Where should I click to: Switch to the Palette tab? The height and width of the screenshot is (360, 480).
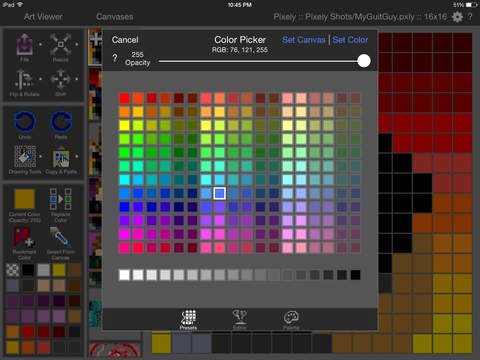(291, 320)
